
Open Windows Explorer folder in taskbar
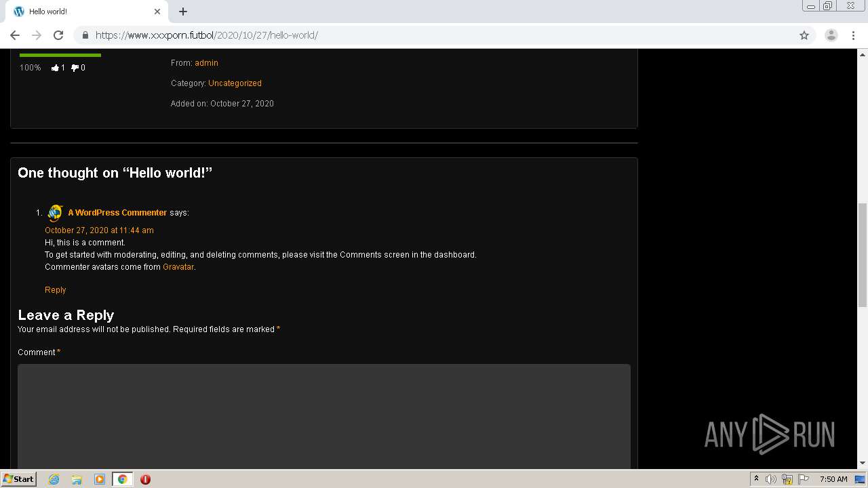(x=77, y=479)
